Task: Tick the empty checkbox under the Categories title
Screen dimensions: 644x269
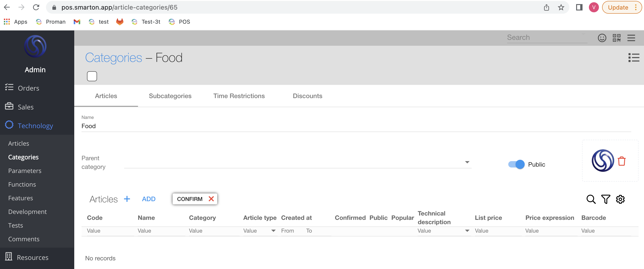Action: point(92,76)
